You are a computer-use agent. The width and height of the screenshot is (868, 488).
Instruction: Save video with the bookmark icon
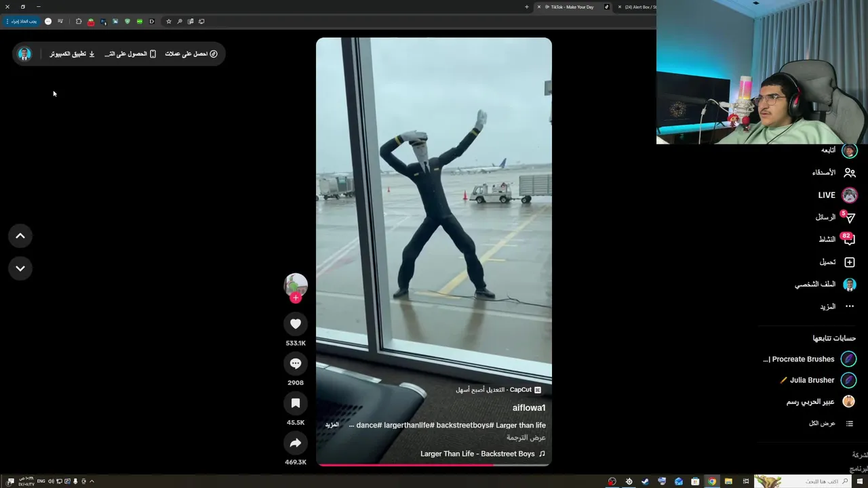296,403
